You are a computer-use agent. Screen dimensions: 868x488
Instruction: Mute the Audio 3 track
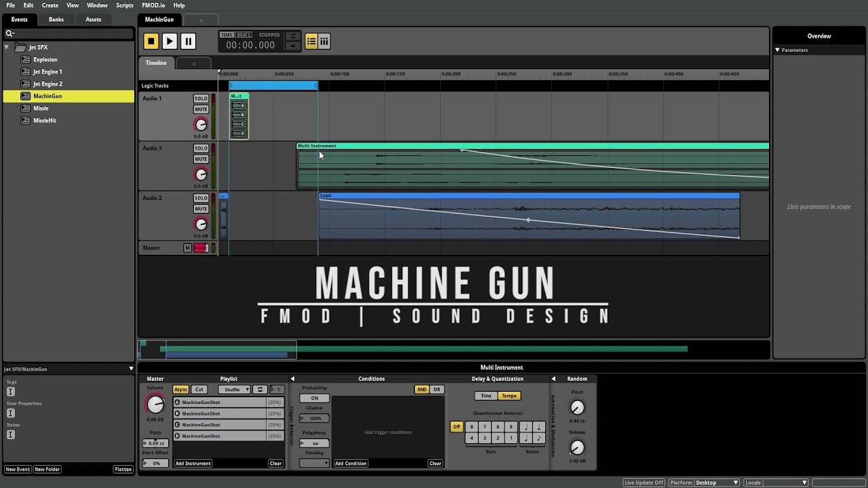200,158
